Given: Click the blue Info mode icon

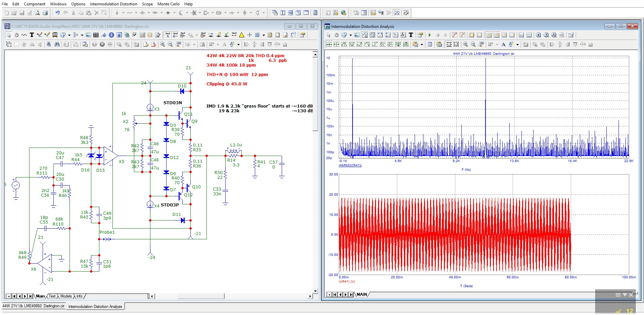Looking at the screenshot, I should 111,35.
